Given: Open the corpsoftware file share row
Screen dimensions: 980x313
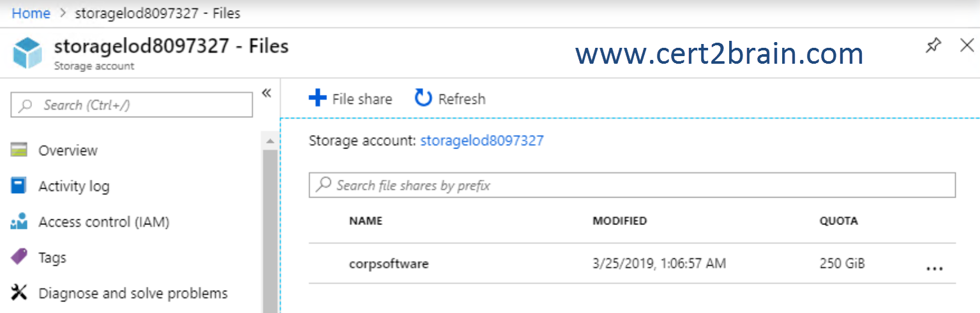Looking at the screenshot, I should coord(632,263).
